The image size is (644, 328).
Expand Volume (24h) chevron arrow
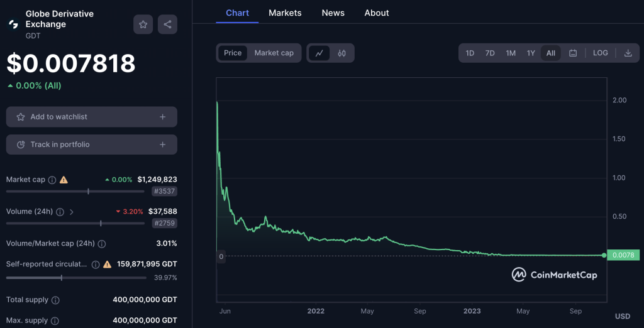click(x=72, y=212)
